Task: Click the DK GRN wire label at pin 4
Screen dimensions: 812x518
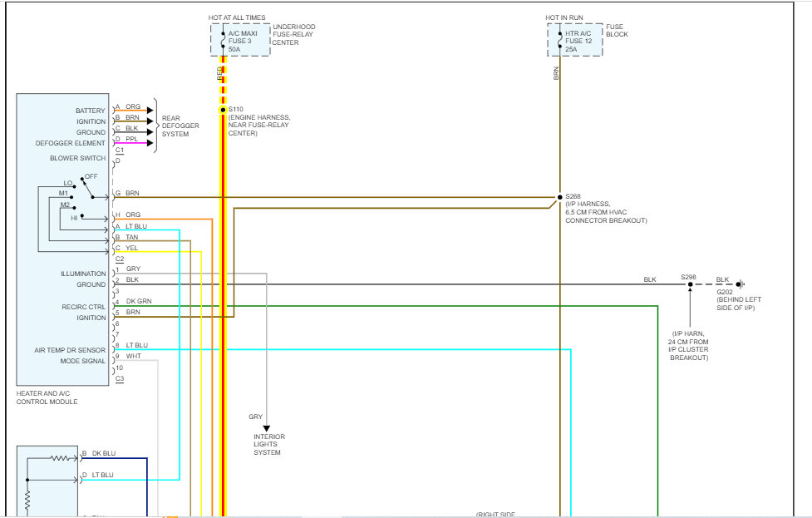Action: pos(139,301)
